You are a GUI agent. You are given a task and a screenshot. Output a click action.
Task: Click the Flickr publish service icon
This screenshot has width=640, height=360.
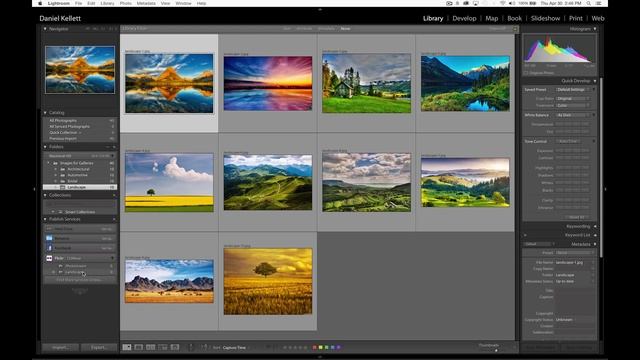click(49, 258)
